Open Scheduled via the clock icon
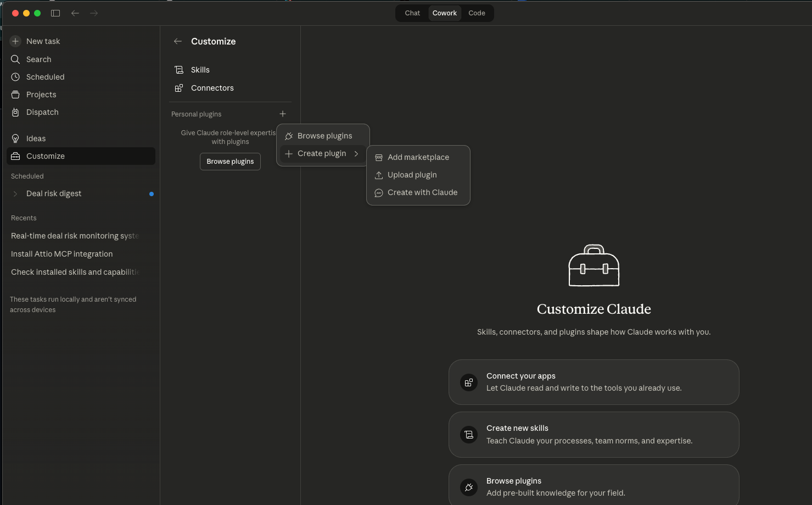 click(x=15, y=77)
